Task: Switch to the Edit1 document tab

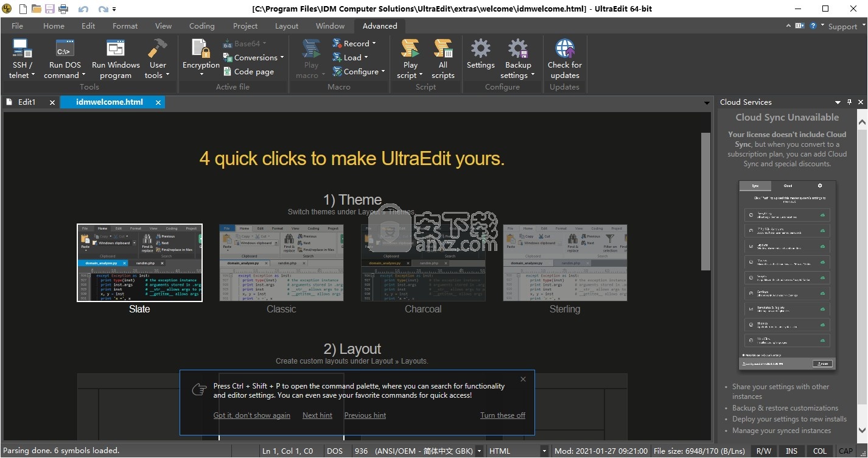Action: 27,102
